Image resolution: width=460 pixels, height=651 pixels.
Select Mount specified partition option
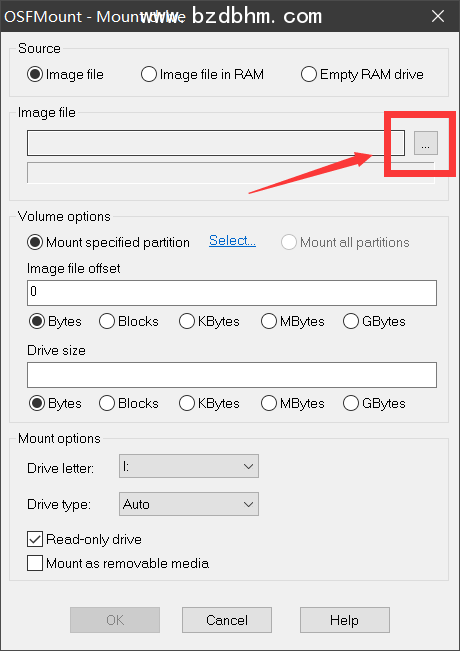coord(108,242)
